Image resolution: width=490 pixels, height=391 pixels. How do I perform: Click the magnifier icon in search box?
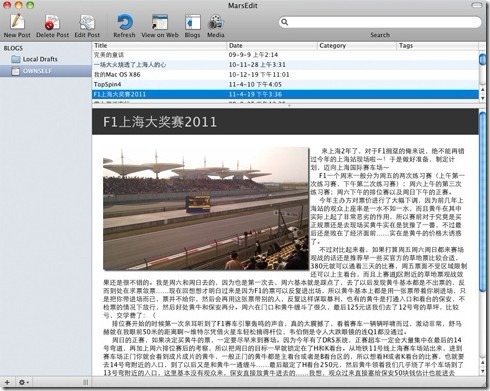(x=284, y=22)
